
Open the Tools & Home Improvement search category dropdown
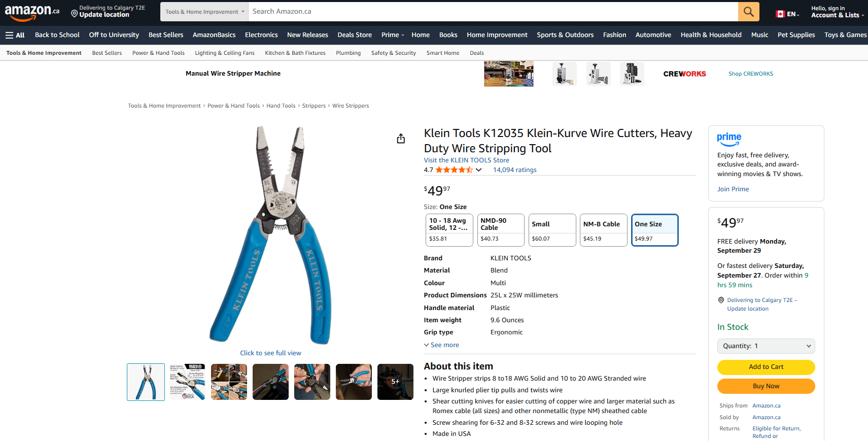(204, 12)
